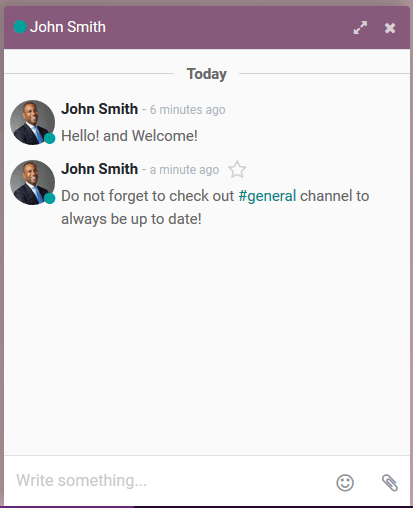Viewport: 413px width, 508px height.
Task: Open author name on 'Hello! and Welcome!' message
Action: pyautogui.click(x=99, y=109)
